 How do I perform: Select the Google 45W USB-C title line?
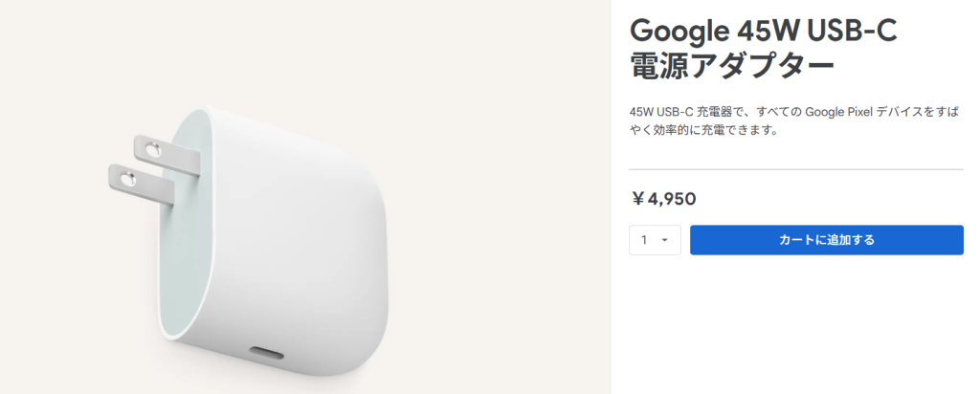764,32
